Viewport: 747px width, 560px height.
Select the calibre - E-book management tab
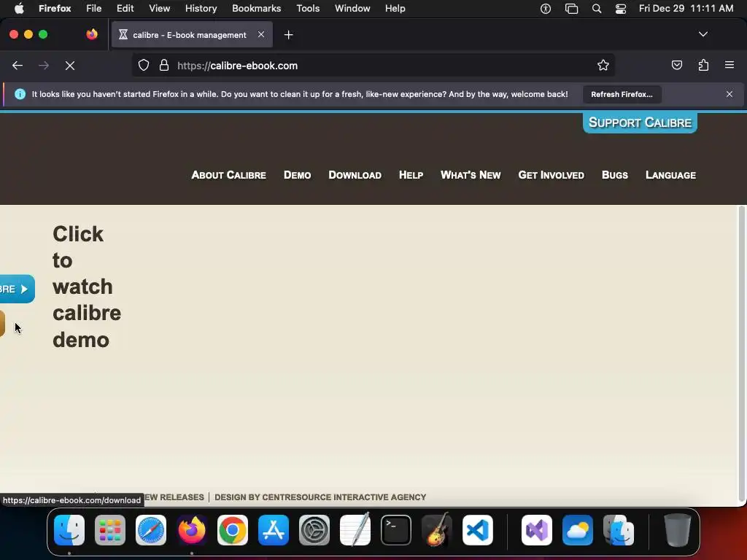(x=192, y=35)
